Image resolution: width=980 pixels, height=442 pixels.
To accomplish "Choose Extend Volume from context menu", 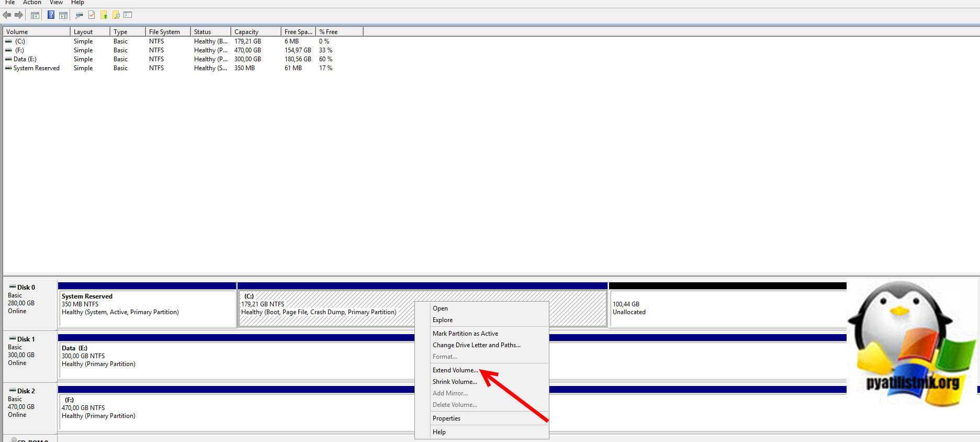I will 455,370.
